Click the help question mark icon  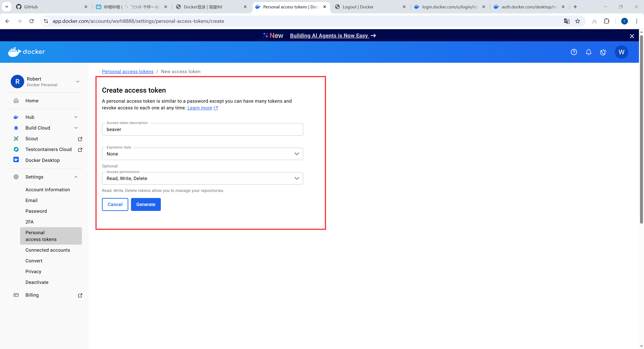(574, 52)
